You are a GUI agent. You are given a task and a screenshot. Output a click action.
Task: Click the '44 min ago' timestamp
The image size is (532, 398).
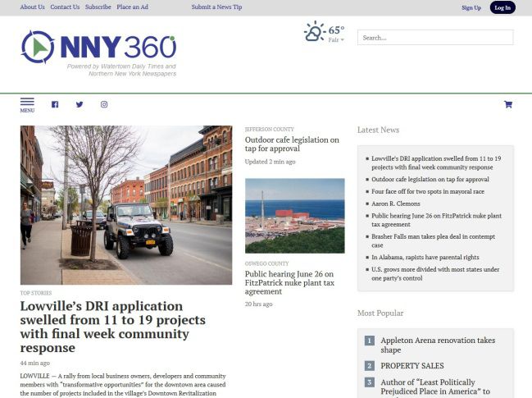point(35,363)
